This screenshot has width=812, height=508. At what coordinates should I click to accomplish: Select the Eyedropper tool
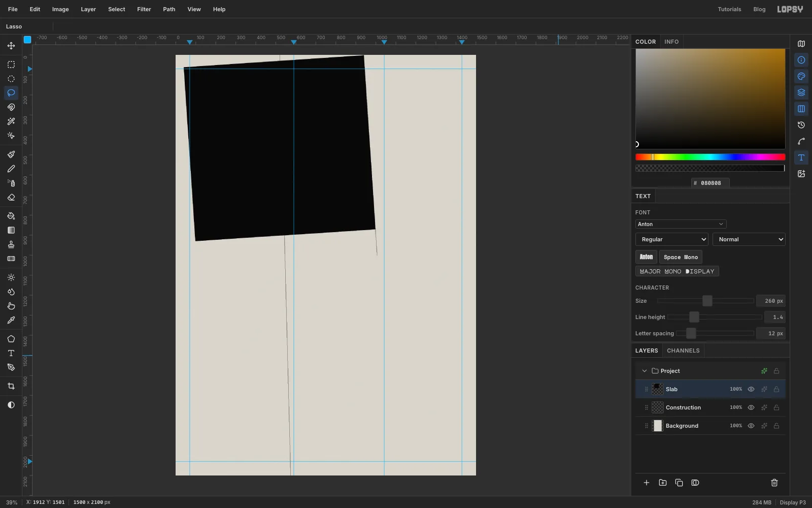click(11, 320)
